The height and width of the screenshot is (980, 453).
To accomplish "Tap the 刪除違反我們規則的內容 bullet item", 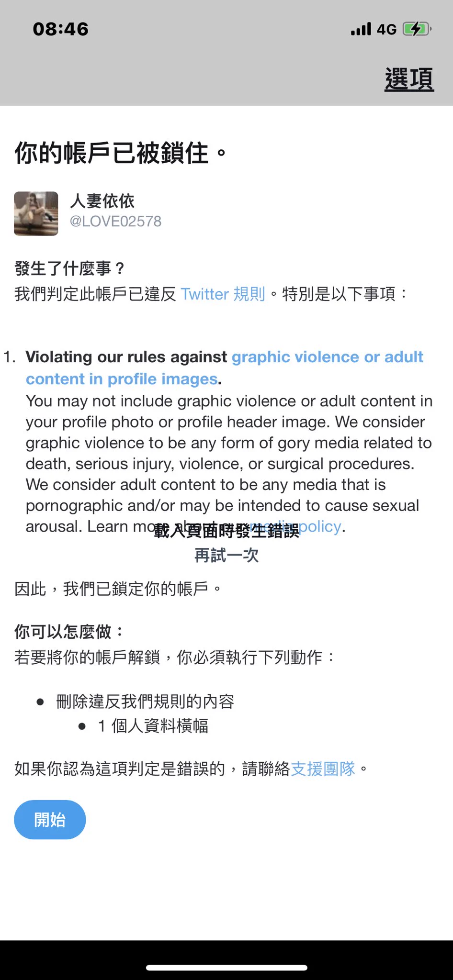I will coord(145,702).
